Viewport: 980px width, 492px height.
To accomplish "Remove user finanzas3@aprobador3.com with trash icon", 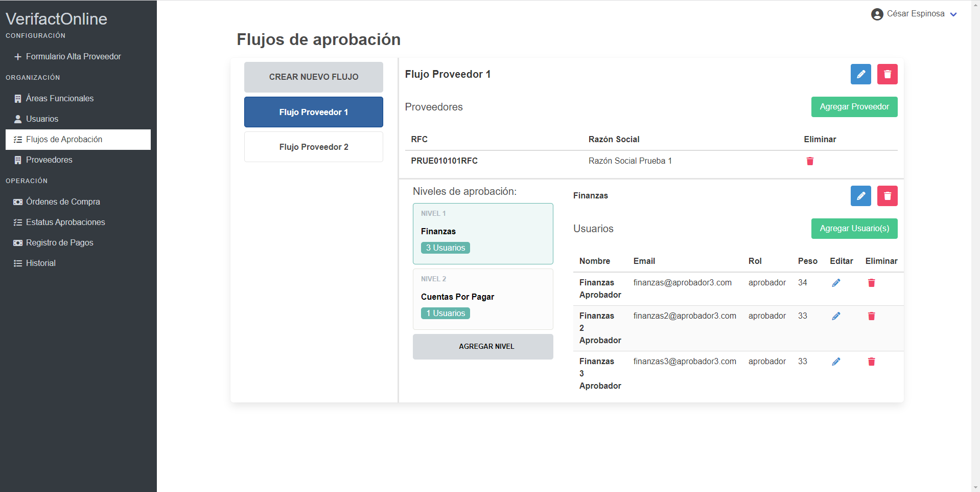I will coord(871,362).
